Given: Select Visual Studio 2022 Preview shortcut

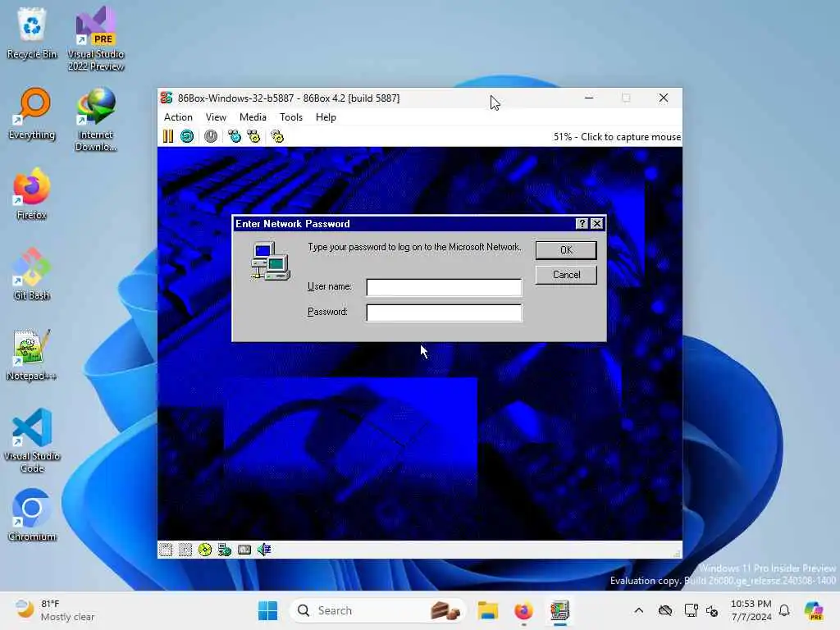Looking at the screenshot, I should [96, 39].
